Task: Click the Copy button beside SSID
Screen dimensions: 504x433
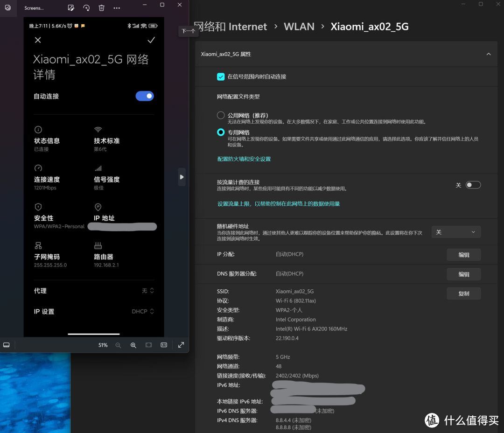Action: (463, 293)
